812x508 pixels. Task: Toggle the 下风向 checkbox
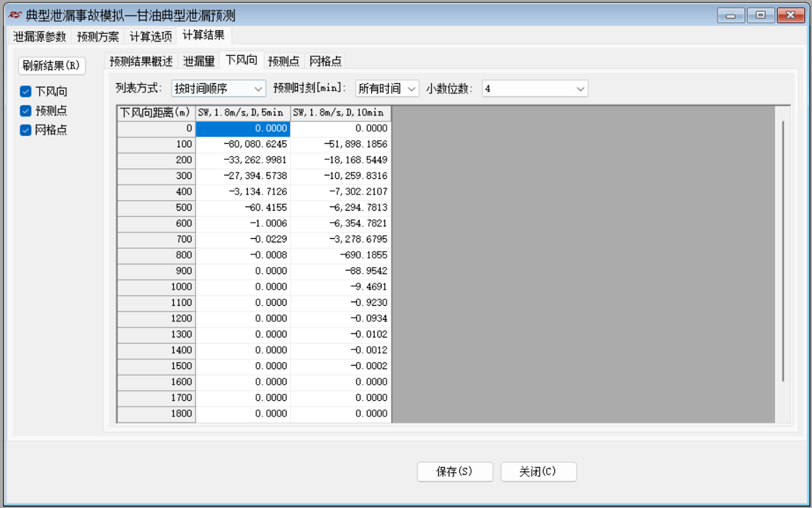25,92
